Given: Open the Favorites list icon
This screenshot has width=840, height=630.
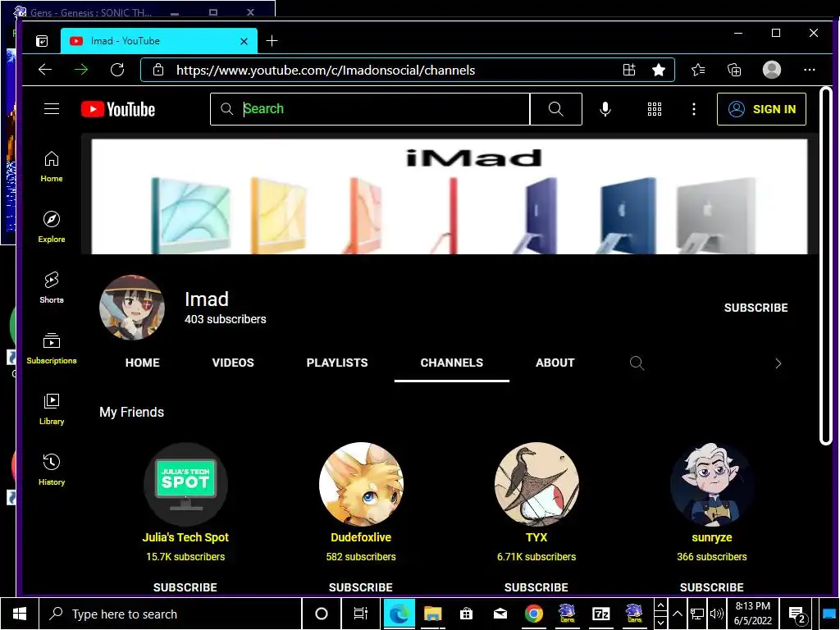Looking at the screenshot, I should click(x=698, y=70).
